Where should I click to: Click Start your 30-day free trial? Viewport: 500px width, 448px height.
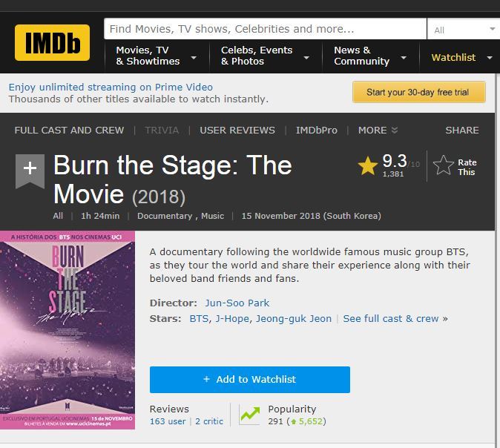point(418,93)
